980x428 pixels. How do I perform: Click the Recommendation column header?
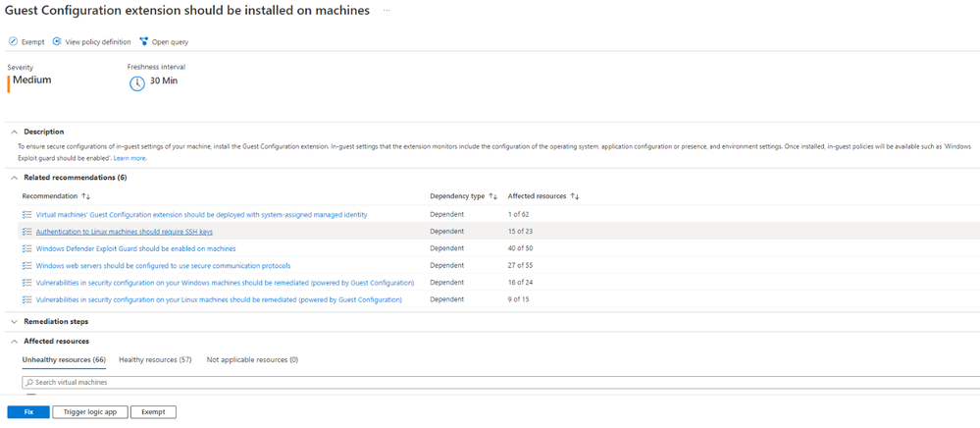coord(50,196)
